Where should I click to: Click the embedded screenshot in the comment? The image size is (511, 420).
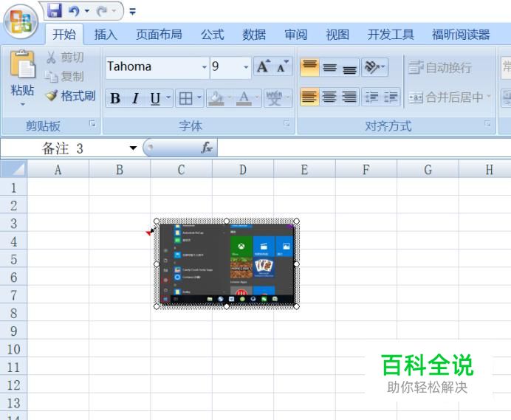[227, 264]
